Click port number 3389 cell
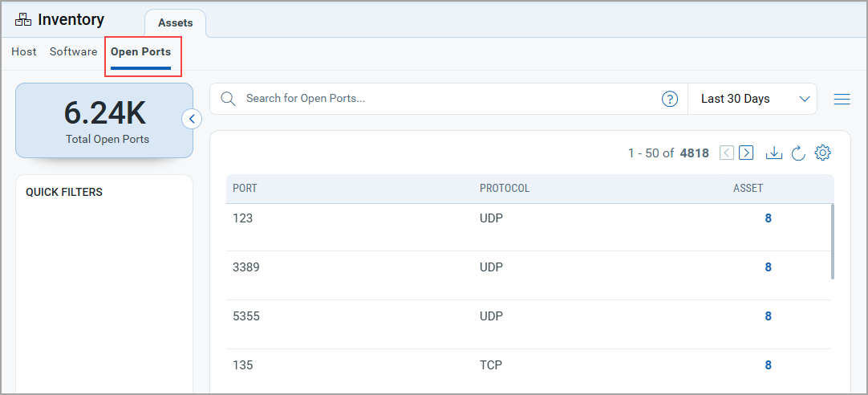 point(245,267)
